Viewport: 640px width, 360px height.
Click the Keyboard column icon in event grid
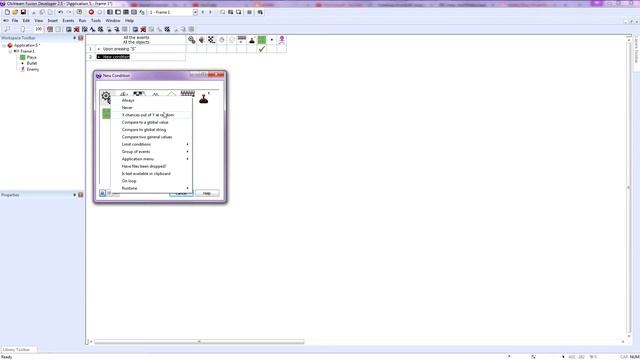tap(242, 40)
